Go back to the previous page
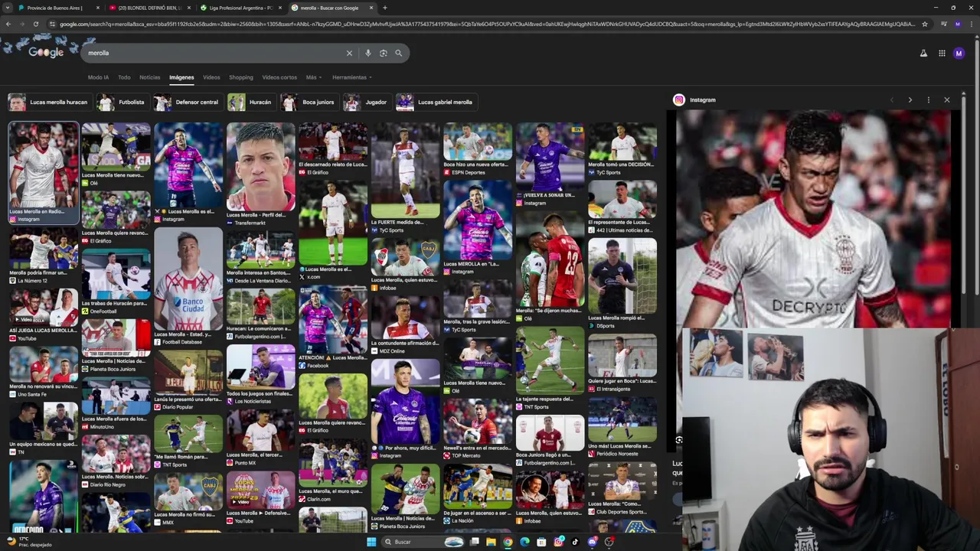Screen dimensions: 980x551 (8, 24)
